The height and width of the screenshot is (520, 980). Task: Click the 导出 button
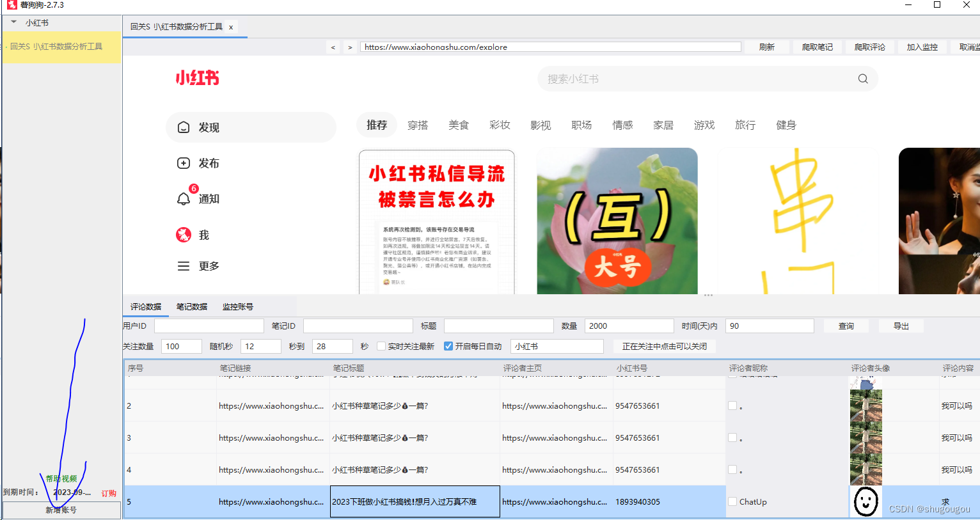coord(901,326)
